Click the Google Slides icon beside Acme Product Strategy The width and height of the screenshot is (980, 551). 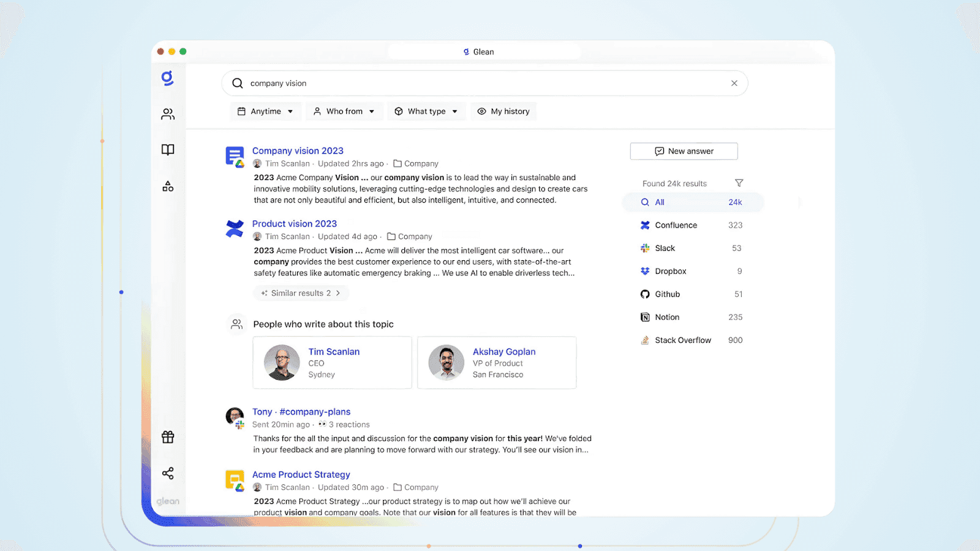pyautogui.click(x=235, y=481)
